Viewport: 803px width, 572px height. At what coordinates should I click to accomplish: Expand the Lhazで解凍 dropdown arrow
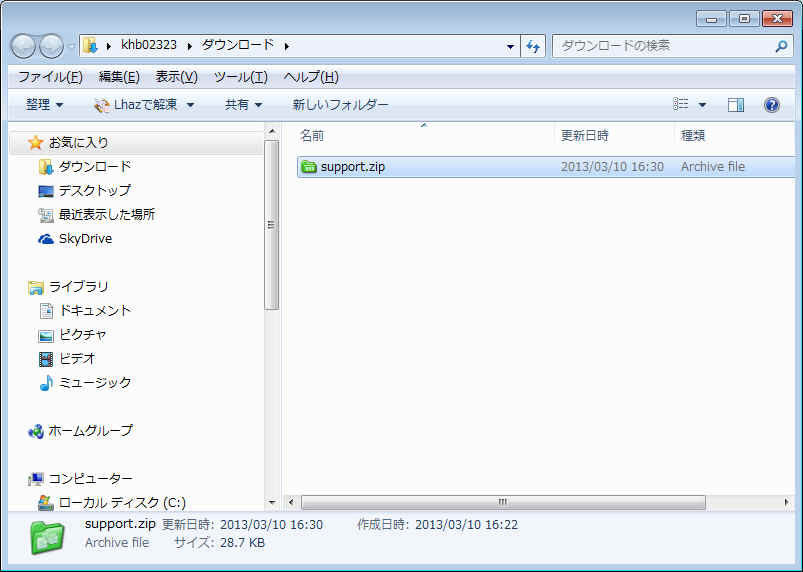(190, 105)
